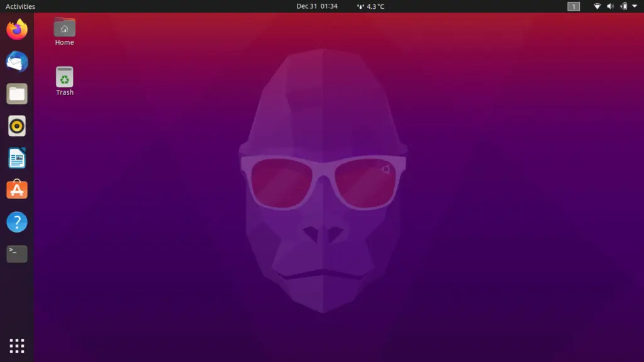Open LibreOffice Writer from dock

(x=17, y=158)
